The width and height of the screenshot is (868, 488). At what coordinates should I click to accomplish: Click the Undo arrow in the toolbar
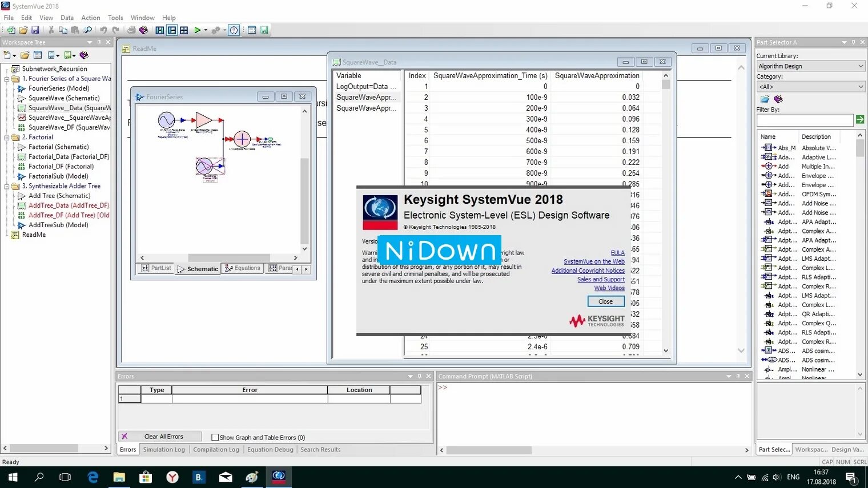point(103,30)
